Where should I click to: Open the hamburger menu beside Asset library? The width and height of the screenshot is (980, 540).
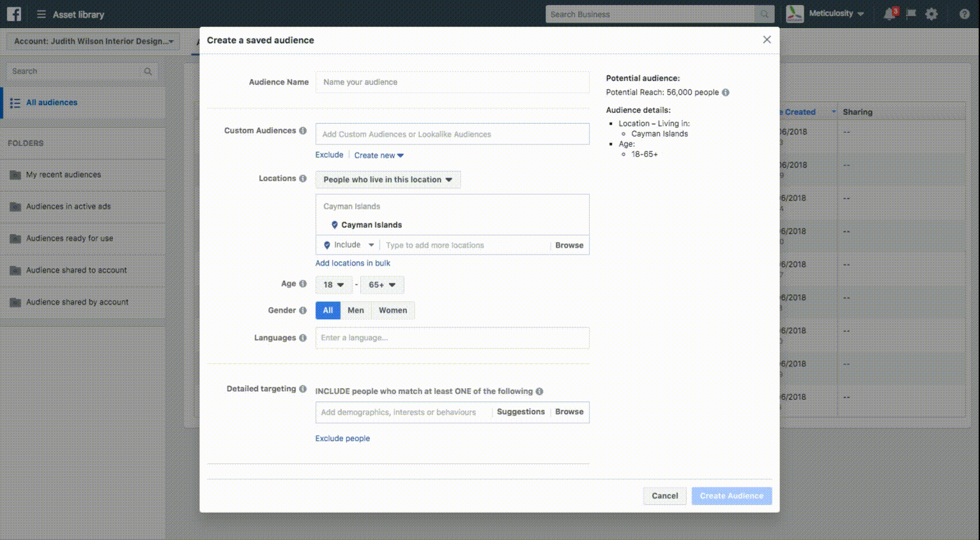point(42,14)
